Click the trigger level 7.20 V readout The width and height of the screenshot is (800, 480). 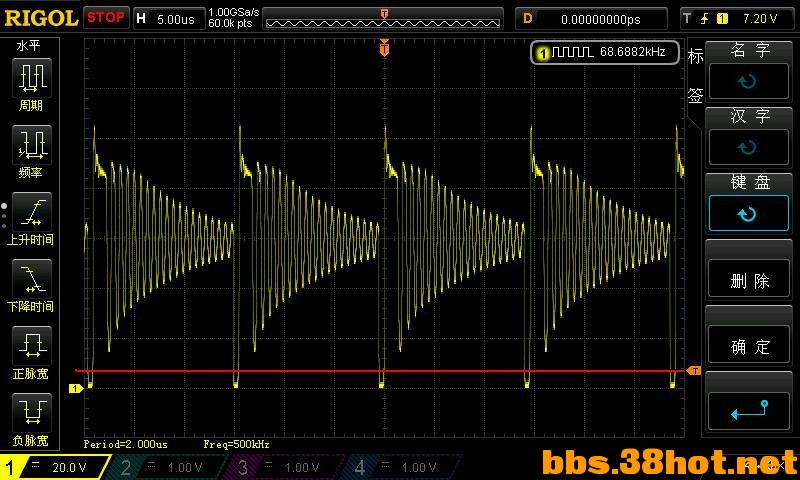[760, 19]
